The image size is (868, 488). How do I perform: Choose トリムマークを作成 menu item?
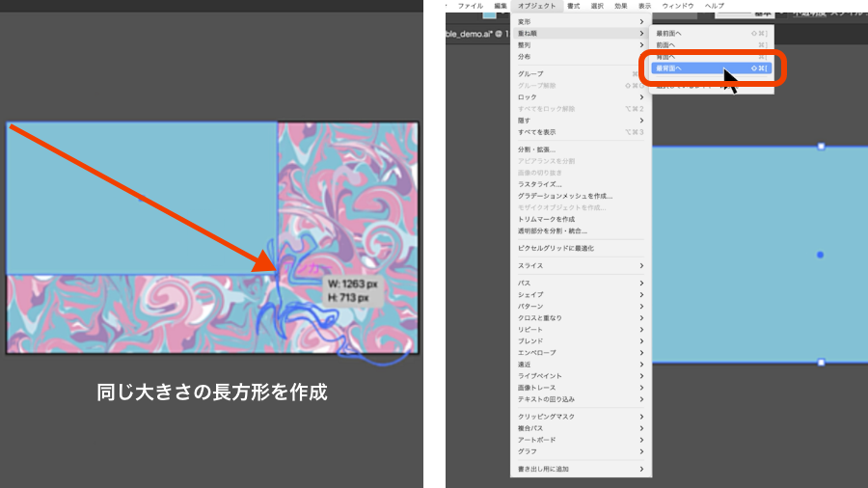click(x=581, y=219)
